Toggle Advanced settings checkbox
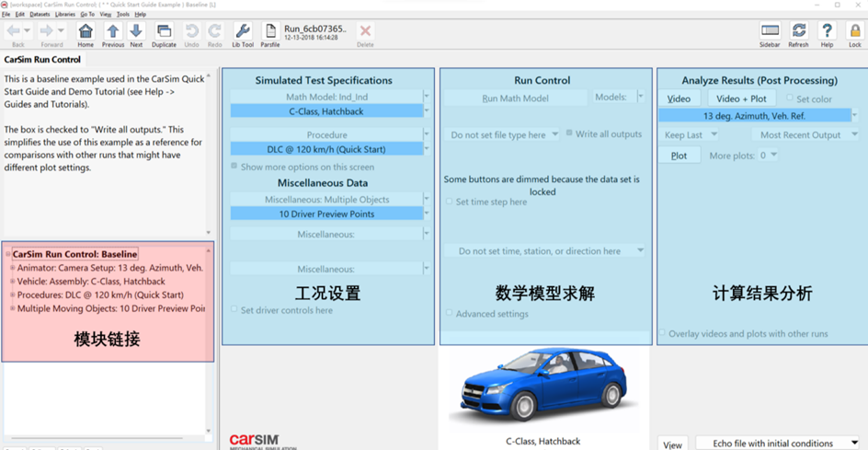Image resolution: width=868 pixels, height=450 pixels. click(449, 313)
